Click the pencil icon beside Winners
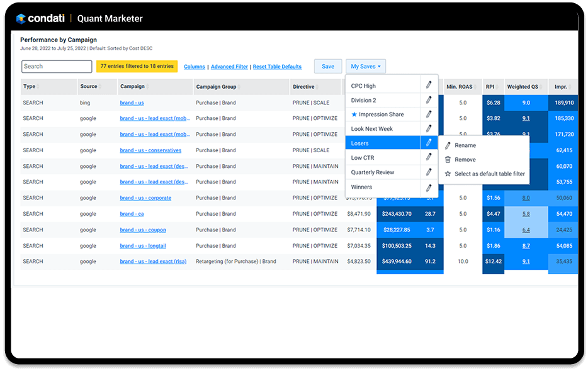This screenshot has height=371, width=588. (429, 187)
